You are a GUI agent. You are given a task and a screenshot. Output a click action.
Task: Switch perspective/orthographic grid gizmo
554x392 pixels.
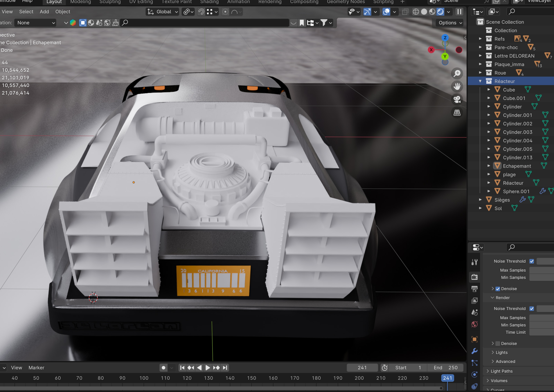[457, 113]
